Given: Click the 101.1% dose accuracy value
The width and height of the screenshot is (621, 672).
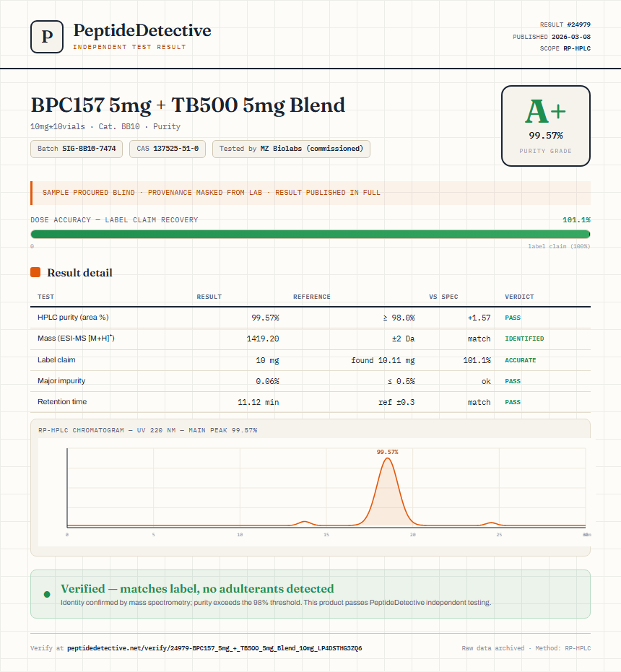Looking at the screenshot, I should coord(576,220).
